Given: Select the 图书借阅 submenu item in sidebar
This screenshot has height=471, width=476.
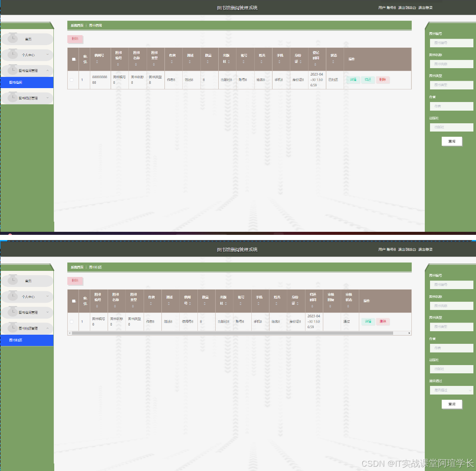Looking at the screenshot, I should tap(27, 82).
